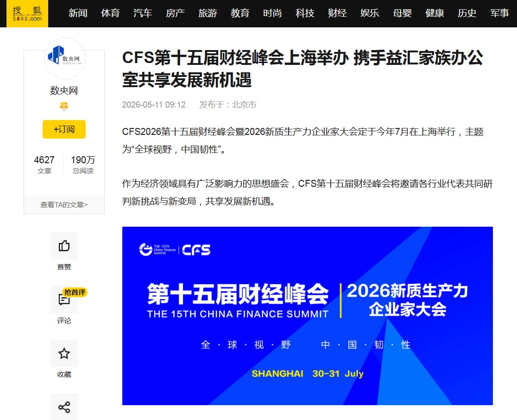Open the 健康 channel

(x=435, y=13)
